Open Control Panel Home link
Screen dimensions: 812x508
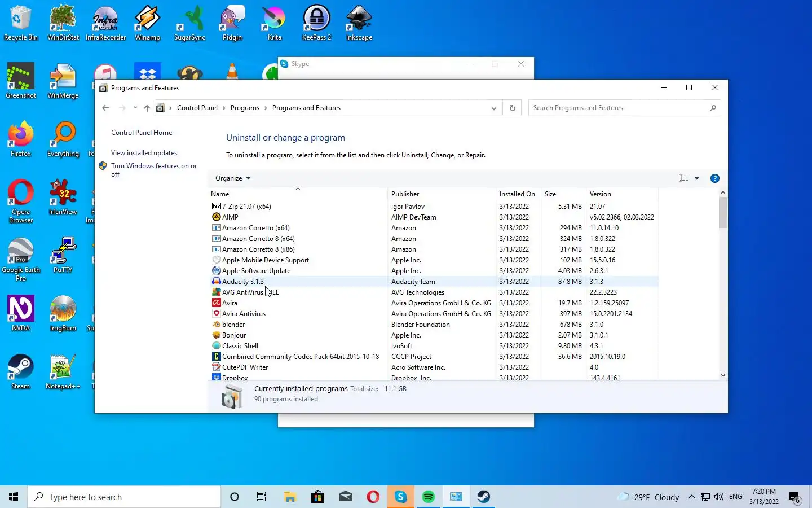142,133
